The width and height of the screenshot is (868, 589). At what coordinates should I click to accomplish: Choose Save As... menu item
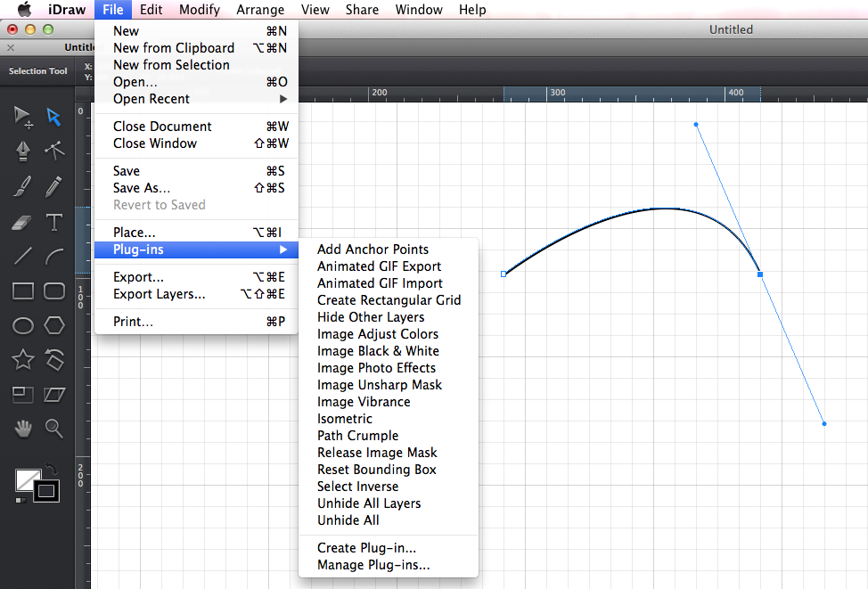click(197, 188)
